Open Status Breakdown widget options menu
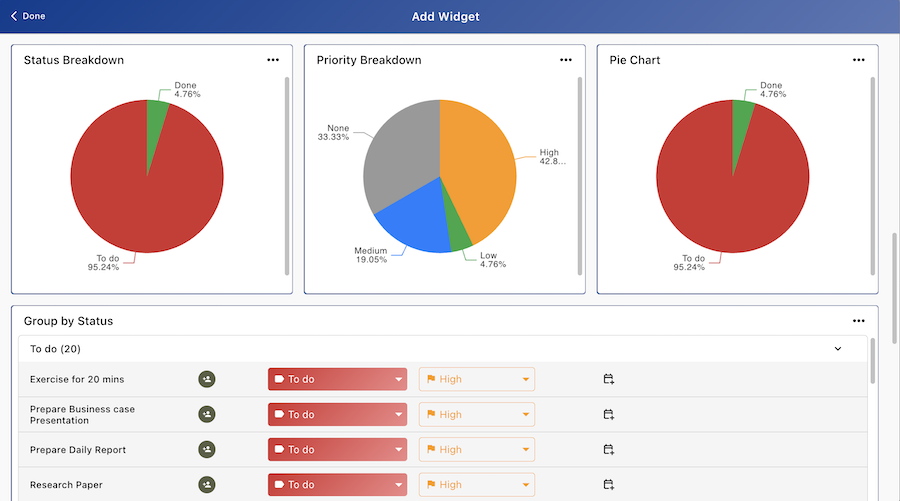Image resolution: width=900 pixels, height=501 pixels. click(273, 60)
